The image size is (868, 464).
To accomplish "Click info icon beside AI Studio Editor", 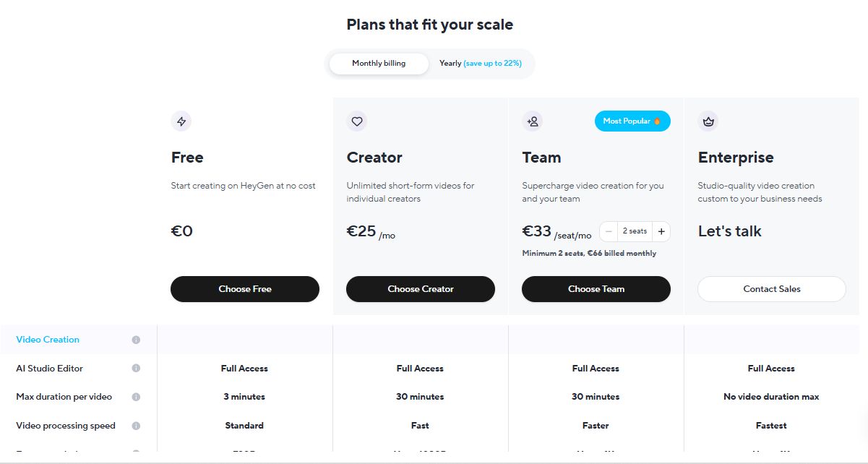I will 136,369.
